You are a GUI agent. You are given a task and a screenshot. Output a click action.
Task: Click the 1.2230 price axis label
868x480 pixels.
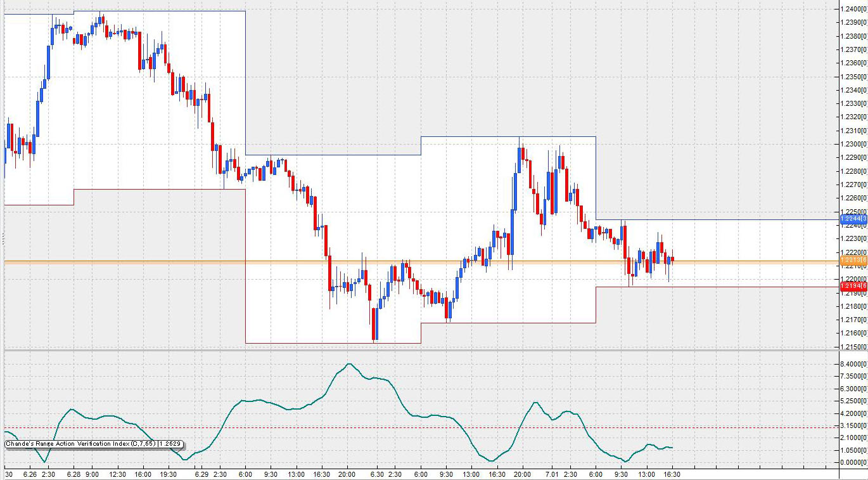(x=854, y=239)
